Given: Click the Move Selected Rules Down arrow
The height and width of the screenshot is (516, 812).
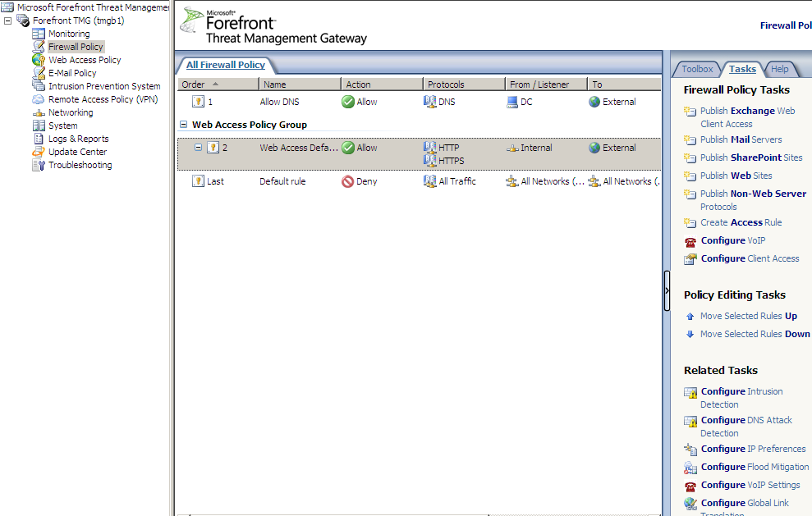Looking at the screenshot, I should [690, 335].
